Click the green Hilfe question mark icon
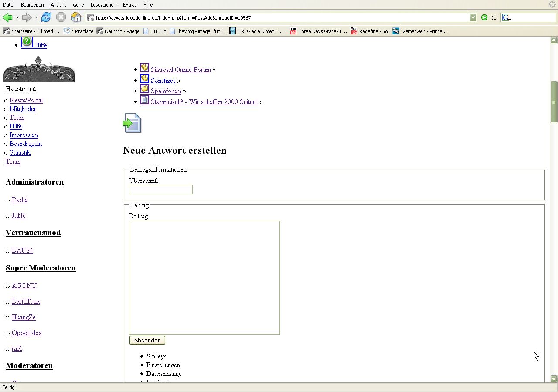558x392 pixels. click(x=27, y=41)
